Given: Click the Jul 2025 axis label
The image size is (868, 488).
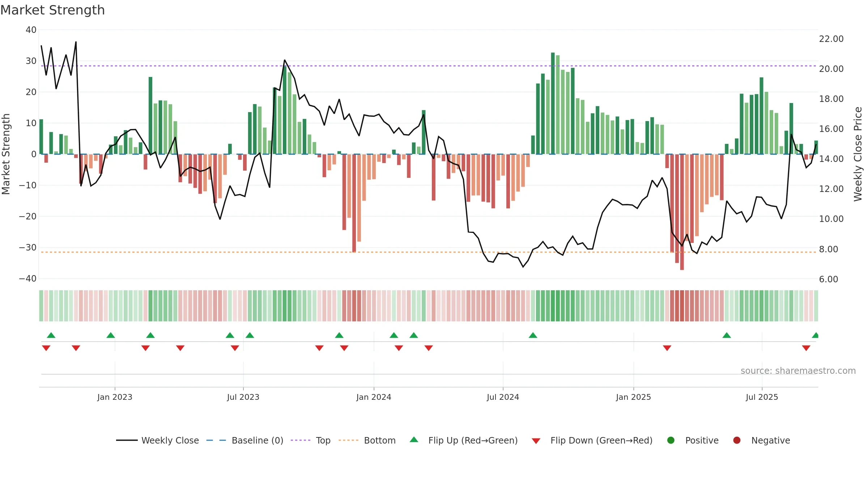Looking at the screenshot, I should pos(762,397).
